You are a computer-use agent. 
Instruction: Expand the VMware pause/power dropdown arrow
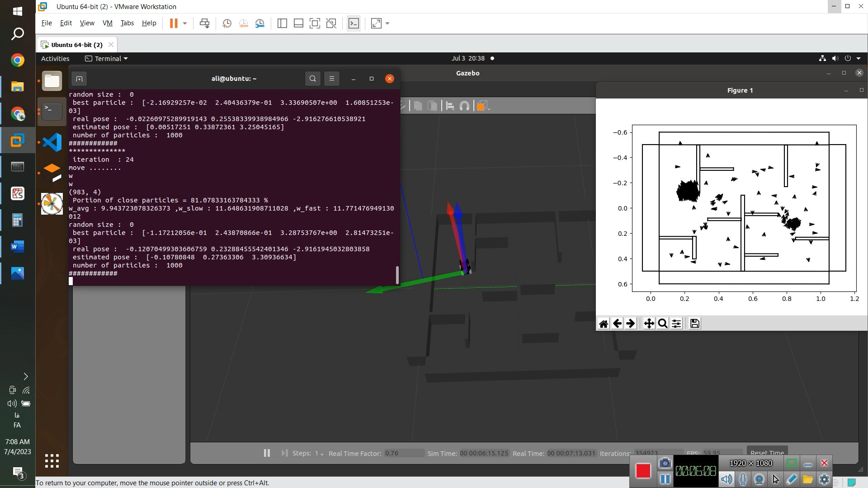click(185, 23)
